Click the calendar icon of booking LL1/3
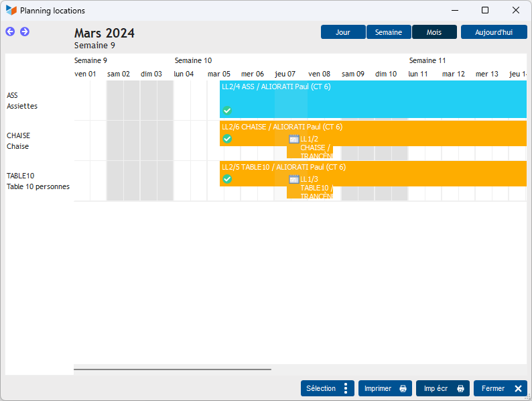 293,179
